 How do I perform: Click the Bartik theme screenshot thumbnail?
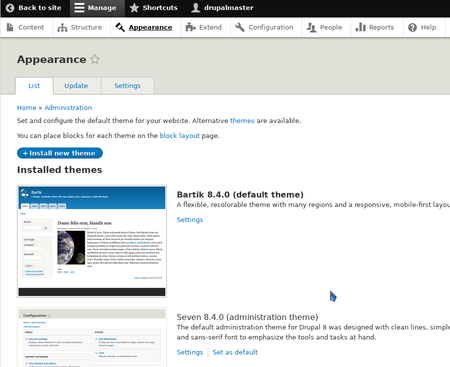pyautogui.click(x=92, y=241)
